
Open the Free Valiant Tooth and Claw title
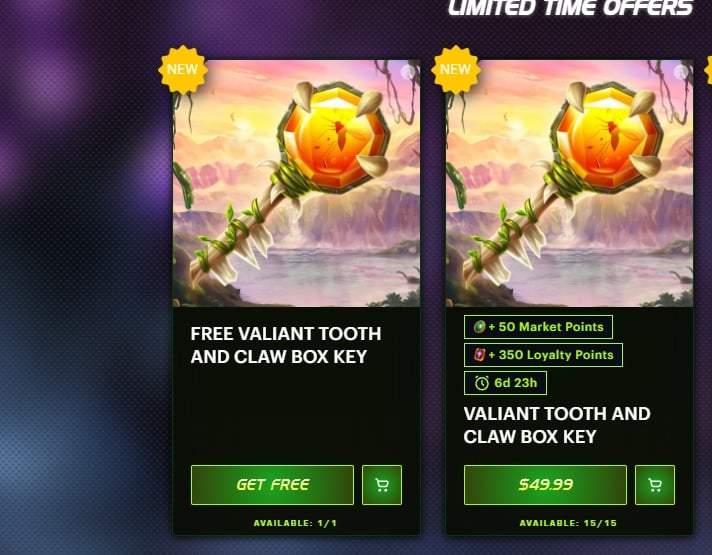(x=286, y=345)
